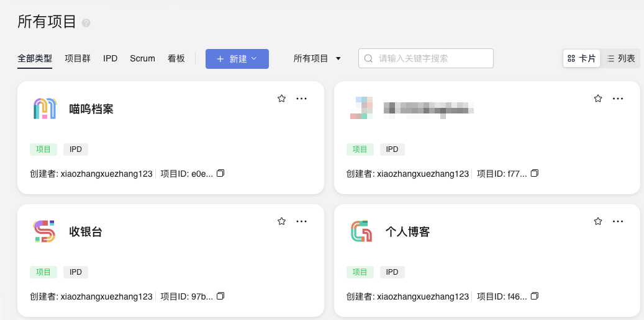
Task: Copy project ID f77...
Action: tap(534, 173)
